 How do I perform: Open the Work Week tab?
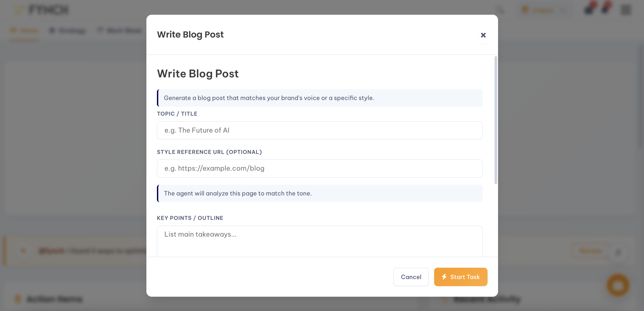coord(119,30)
